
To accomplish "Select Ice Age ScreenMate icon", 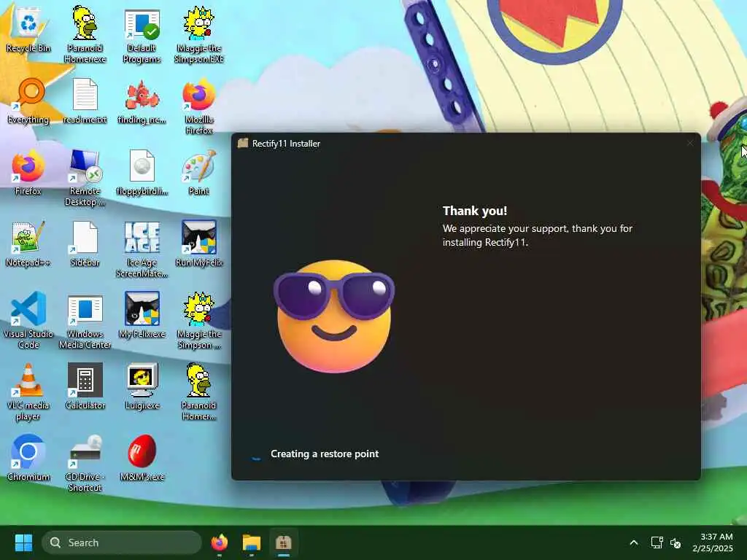I will [x=142, y=249].
